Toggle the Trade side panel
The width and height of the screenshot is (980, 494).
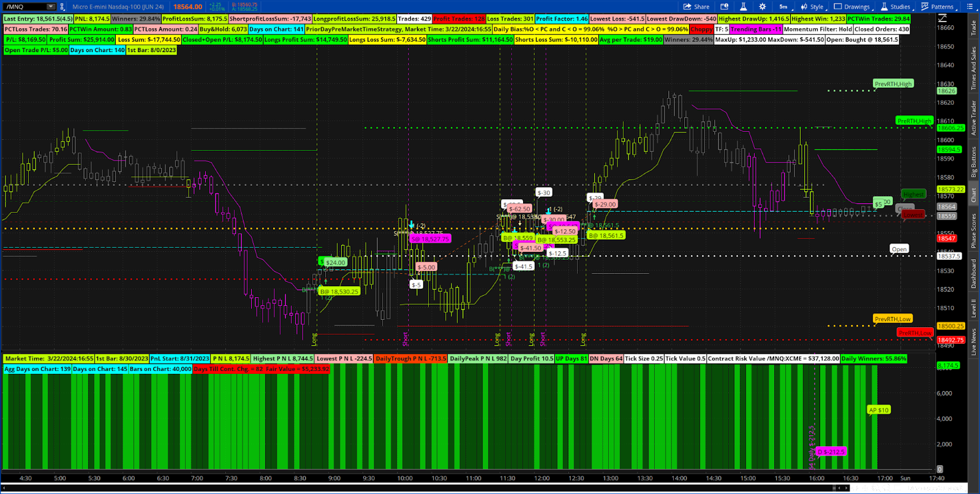973,28
